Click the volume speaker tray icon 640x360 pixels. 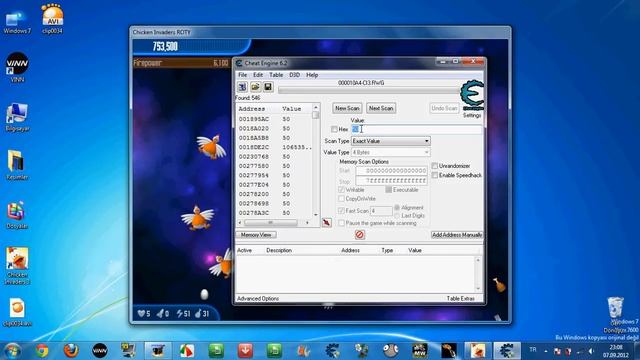coord(591,351)
